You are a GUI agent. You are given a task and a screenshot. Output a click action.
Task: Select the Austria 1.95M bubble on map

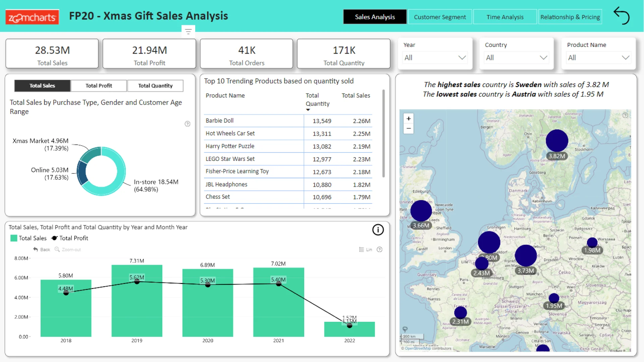pyautogui.click(x=554, y=298)
